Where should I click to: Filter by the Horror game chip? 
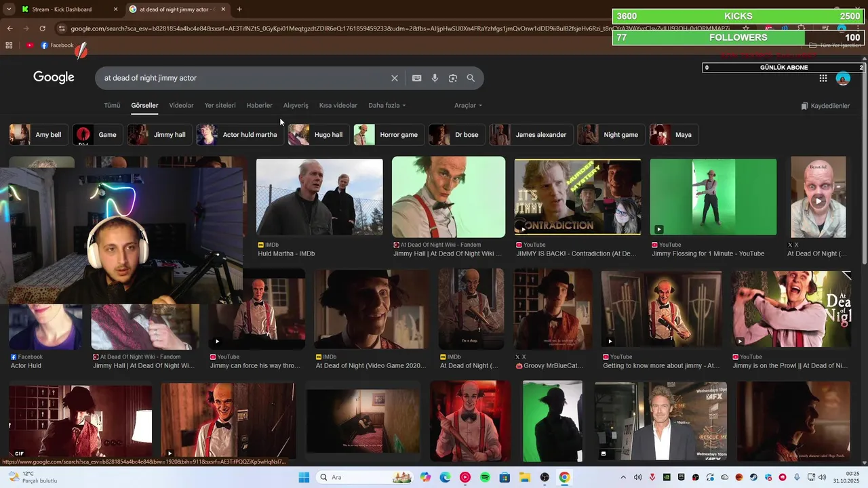[389, 135]
